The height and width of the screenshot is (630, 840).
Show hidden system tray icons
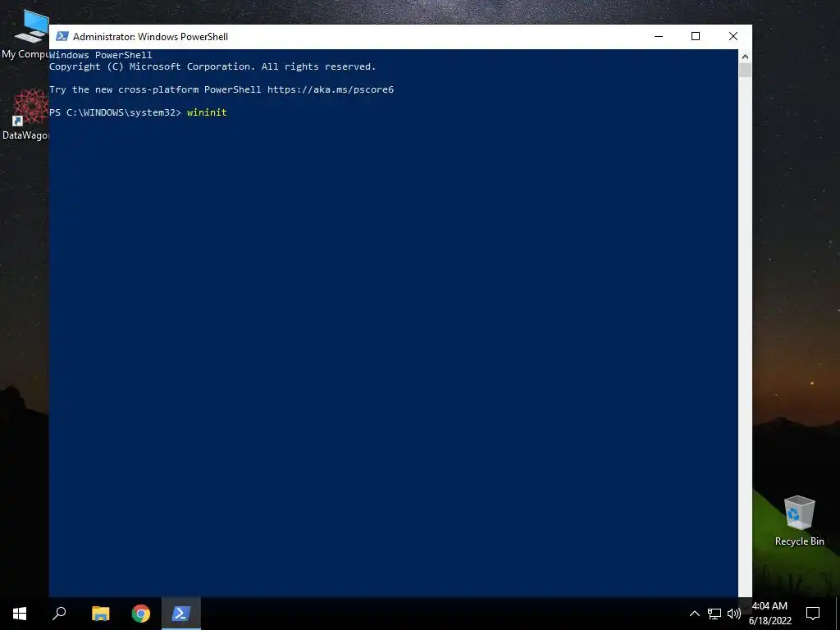[x=694, y=614]
